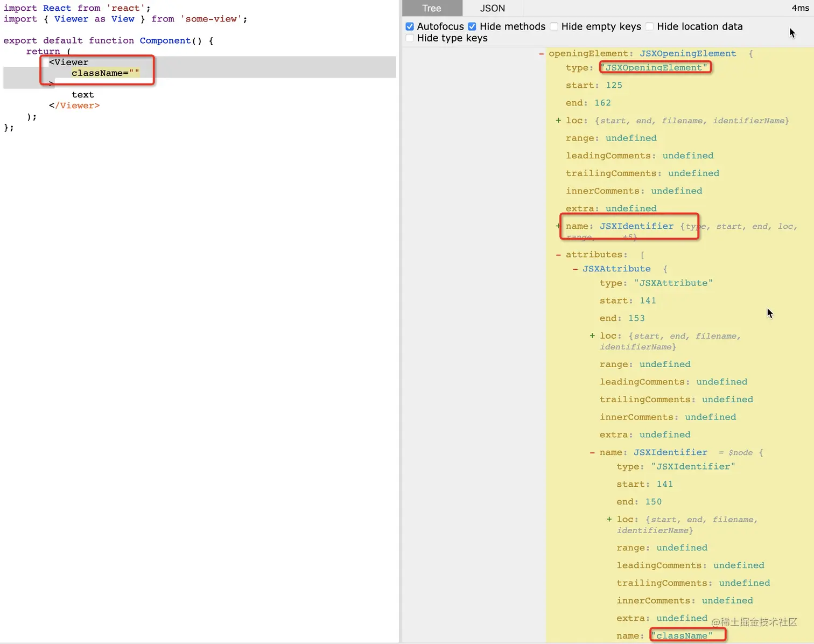Collapse the openingElement node with minus toggle
Screen dimensions: 814x644
click(541, 53)
